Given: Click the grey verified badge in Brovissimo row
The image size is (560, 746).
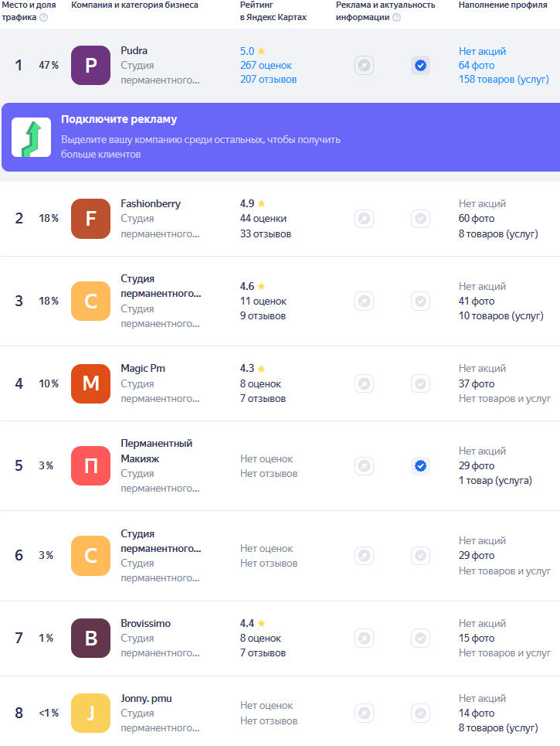Looking at the screenshot, I should pyautogui.click(x=421, y=638).
